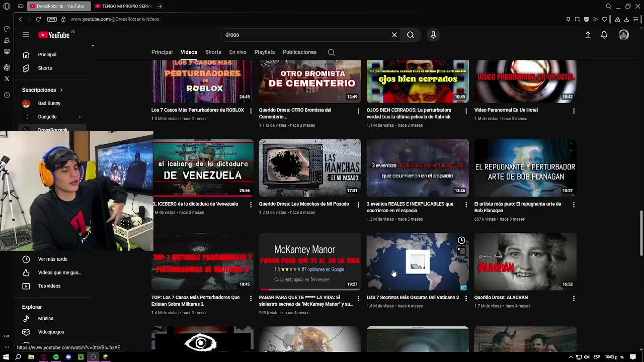
Task: Open options for Bob Flanagan video
Action: (x=574, y=205)
